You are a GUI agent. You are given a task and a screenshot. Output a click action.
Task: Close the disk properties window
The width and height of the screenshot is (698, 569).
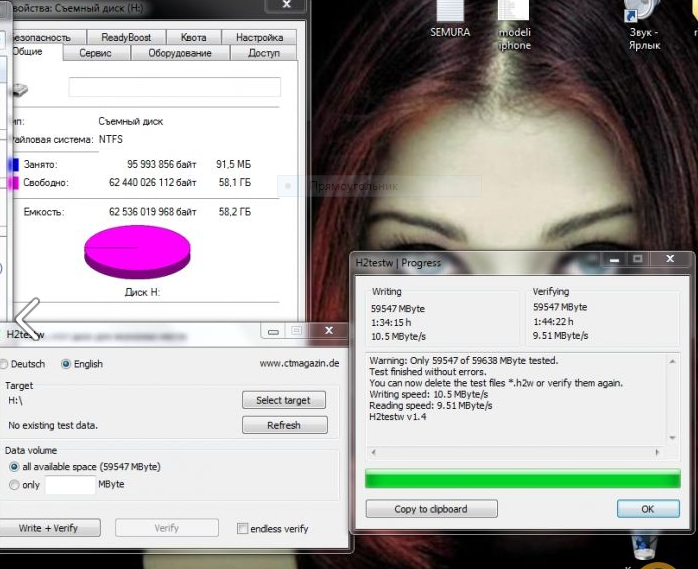point(287,4)
